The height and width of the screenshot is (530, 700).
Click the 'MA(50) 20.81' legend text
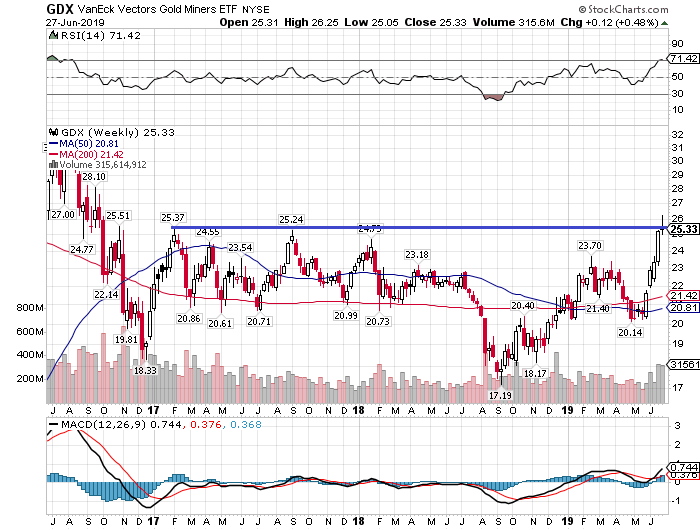[89, 144]
